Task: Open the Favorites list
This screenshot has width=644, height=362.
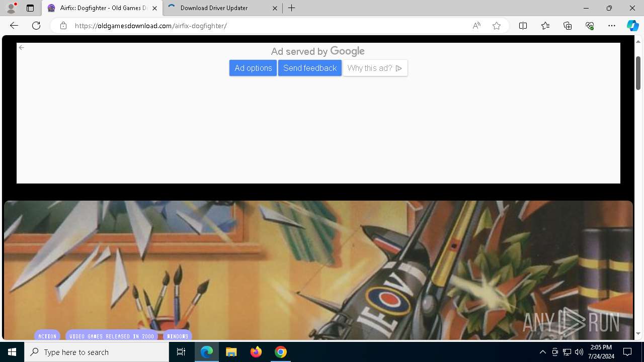Action: [x=545, y=26]
